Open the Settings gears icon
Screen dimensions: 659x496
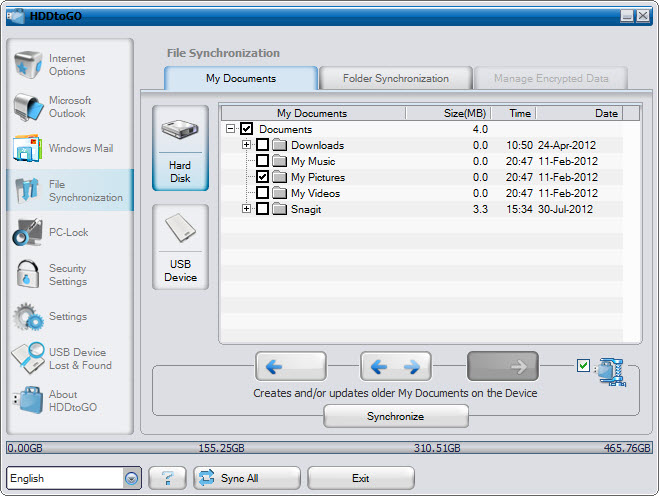click(x=28, y=316)
